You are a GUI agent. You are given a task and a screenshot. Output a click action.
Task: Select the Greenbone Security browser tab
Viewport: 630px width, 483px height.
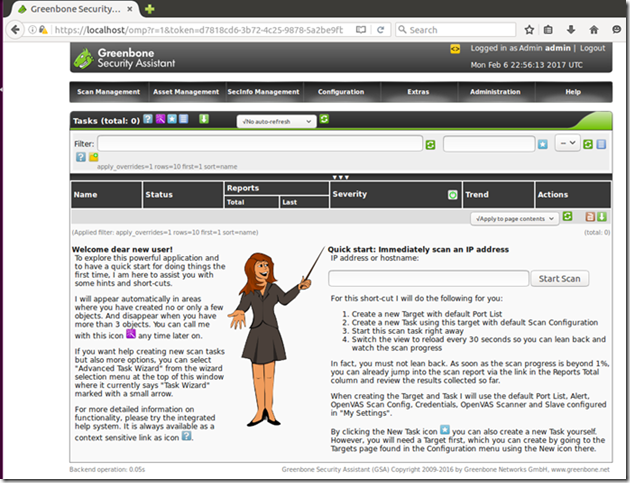76,9
